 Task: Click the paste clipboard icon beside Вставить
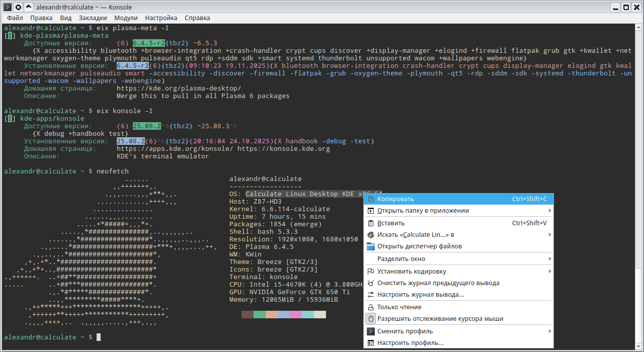[371, 223]
